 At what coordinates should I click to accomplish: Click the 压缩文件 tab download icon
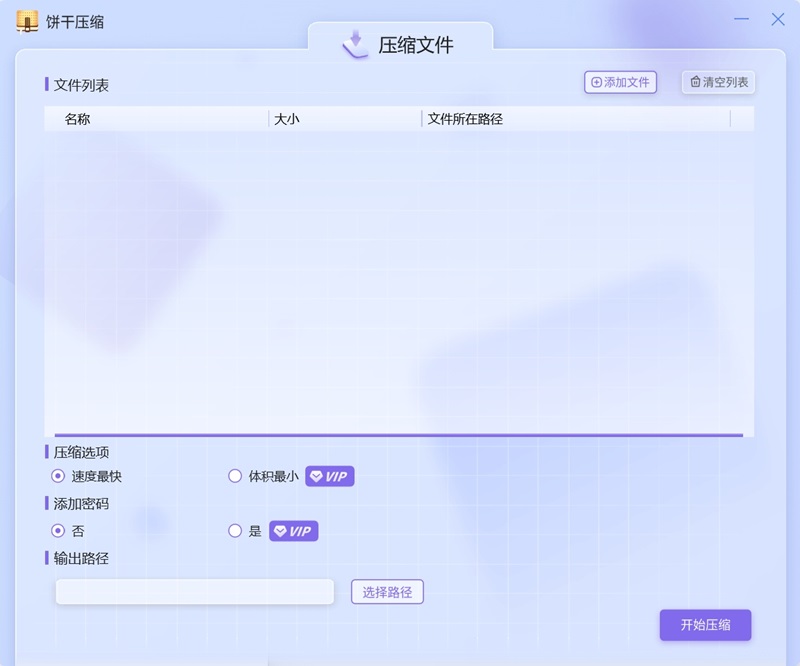click(x=356, y=45)
